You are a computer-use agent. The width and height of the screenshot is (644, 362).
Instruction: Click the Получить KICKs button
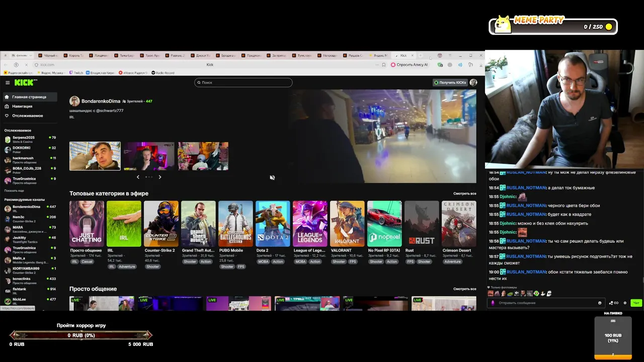point(450,82)
